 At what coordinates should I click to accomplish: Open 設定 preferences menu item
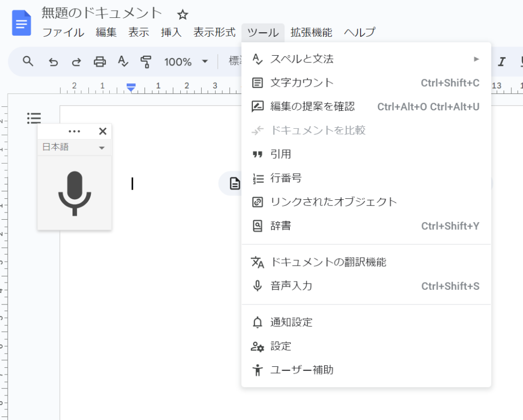[x=366, y=346]
